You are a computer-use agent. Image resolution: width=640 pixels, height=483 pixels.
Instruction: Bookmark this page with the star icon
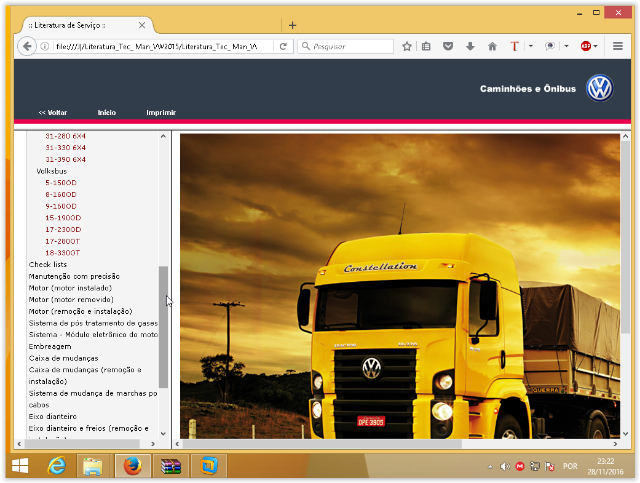(x=407, y=46)
